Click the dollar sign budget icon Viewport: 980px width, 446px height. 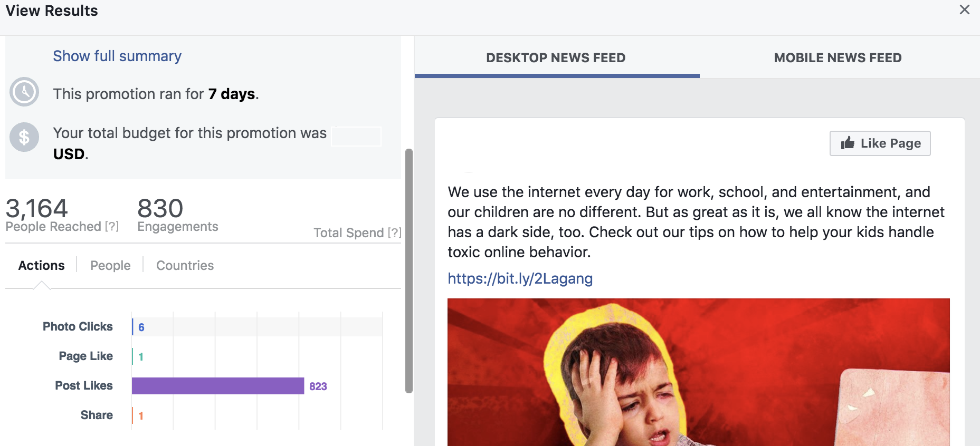[24, 137]
